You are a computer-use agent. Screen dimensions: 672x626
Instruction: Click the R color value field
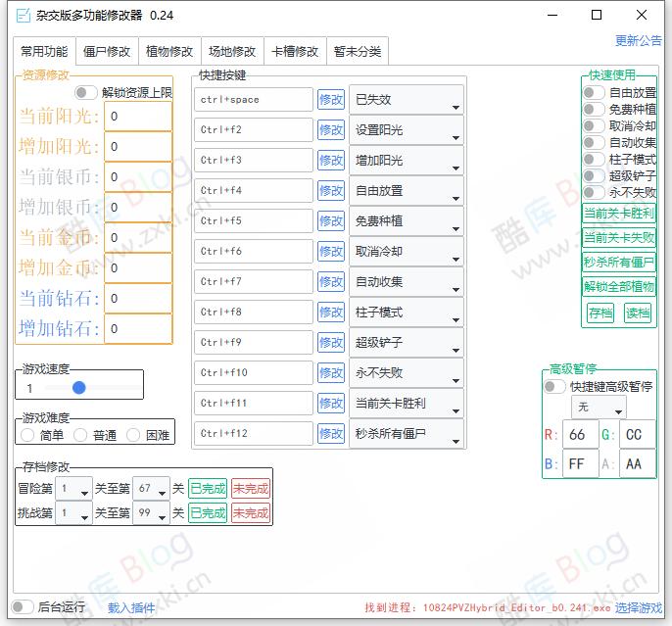(x=581, y=434)
